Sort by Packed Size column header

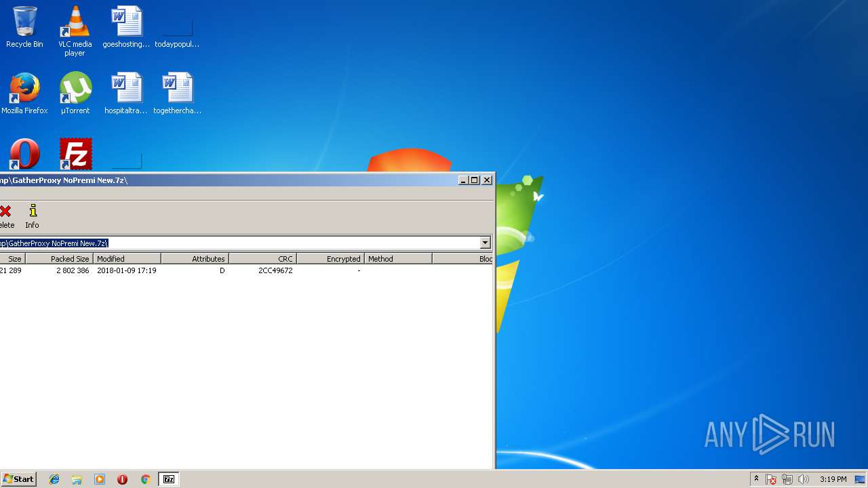click(59, 259)
